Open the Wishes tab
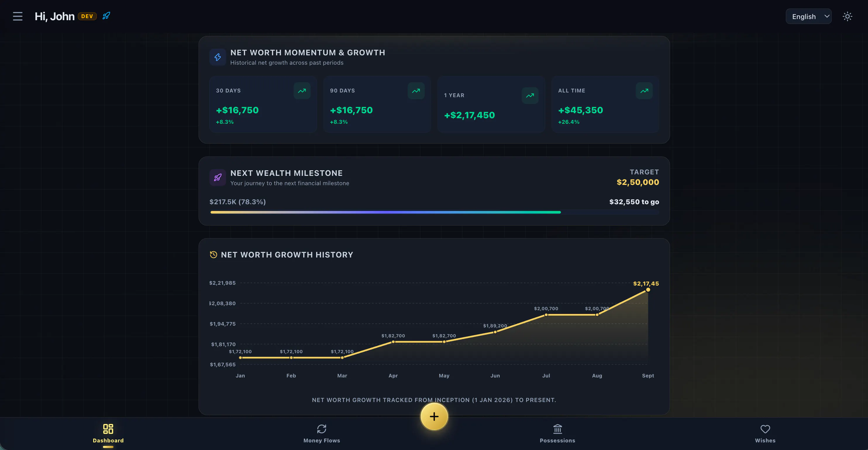868x450 pixels. pos(765,434)
